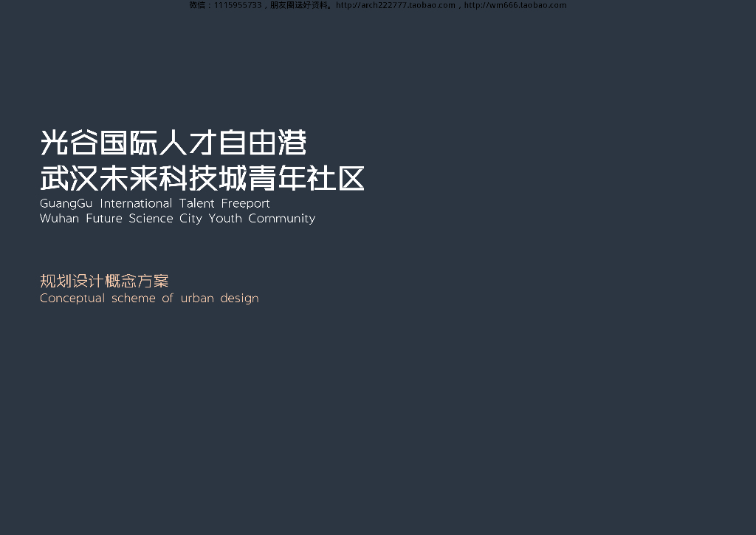Viewport: 756px width, 535px height.
Task: Click the Chinese title line '武汉未来科技城青年社区'
Action: click(x=202, y=179)
